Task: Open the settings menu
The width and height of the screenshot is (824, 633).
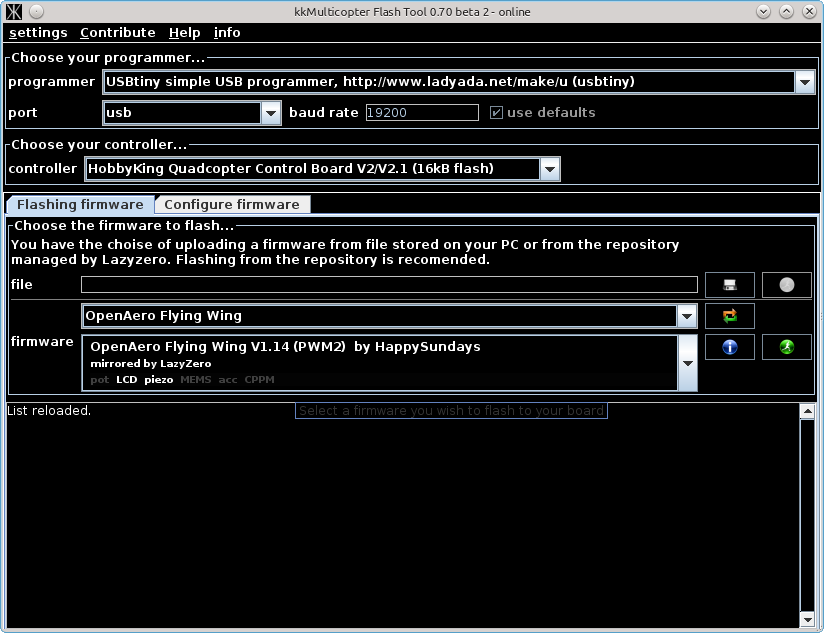Action: coord(38,32)
